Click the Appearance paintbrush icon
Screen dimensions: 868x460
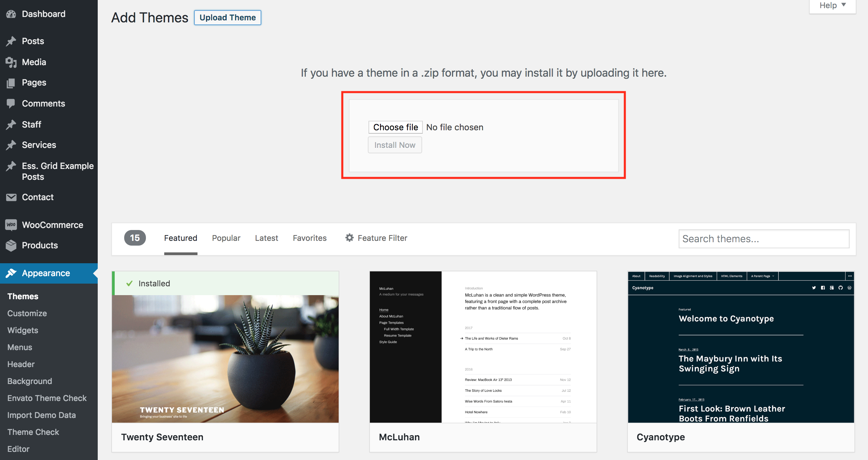11,273
